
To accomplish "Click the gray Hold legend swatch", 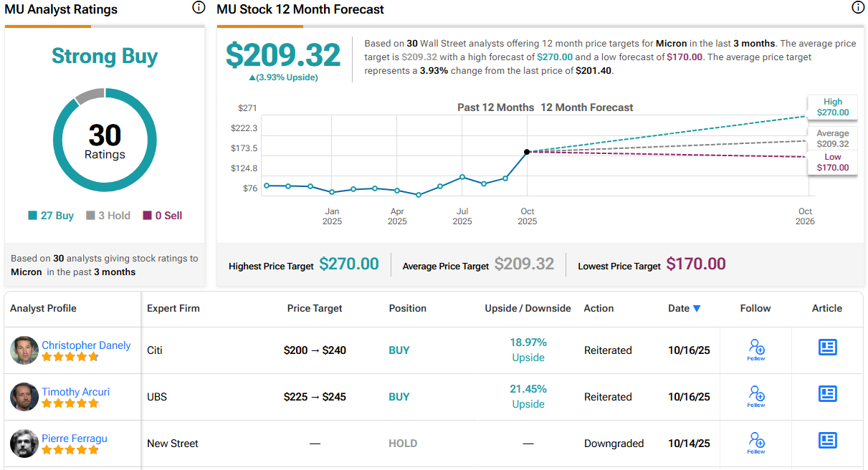I will click(x=90, y=216).
